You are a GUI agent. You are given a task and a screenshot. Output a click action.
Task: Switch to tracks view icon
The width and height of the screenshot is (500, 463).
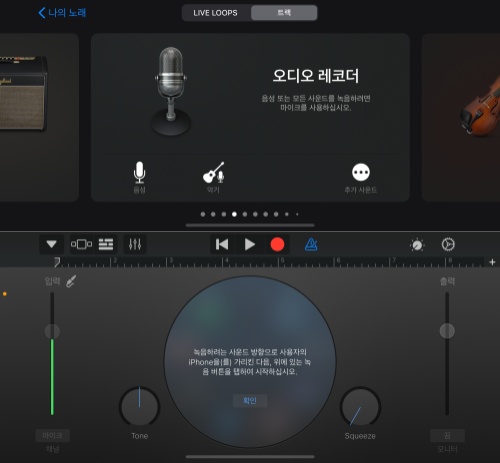pos(106,244)
